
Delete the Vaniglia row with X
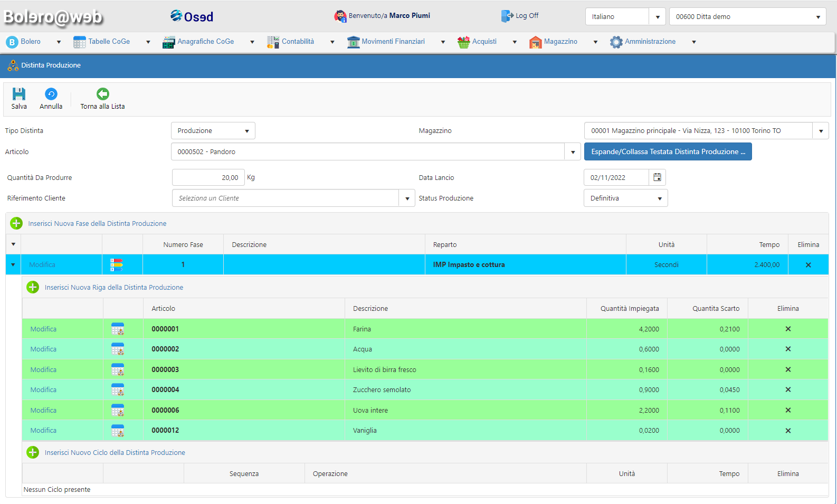coord(788,431)
